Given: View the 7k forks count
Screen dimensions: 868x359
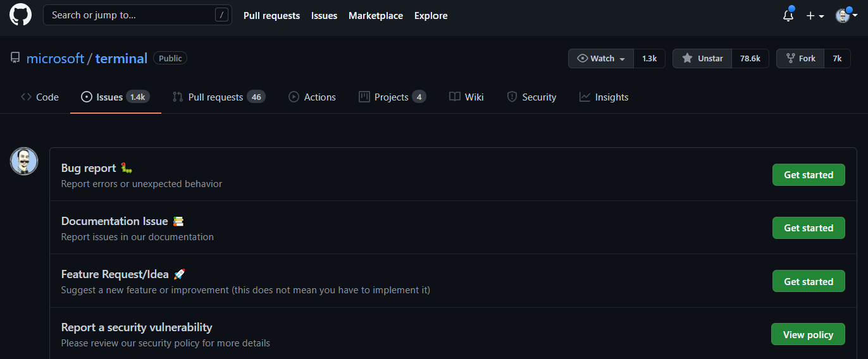Looking at the screenshot, I should pos(837,58).
